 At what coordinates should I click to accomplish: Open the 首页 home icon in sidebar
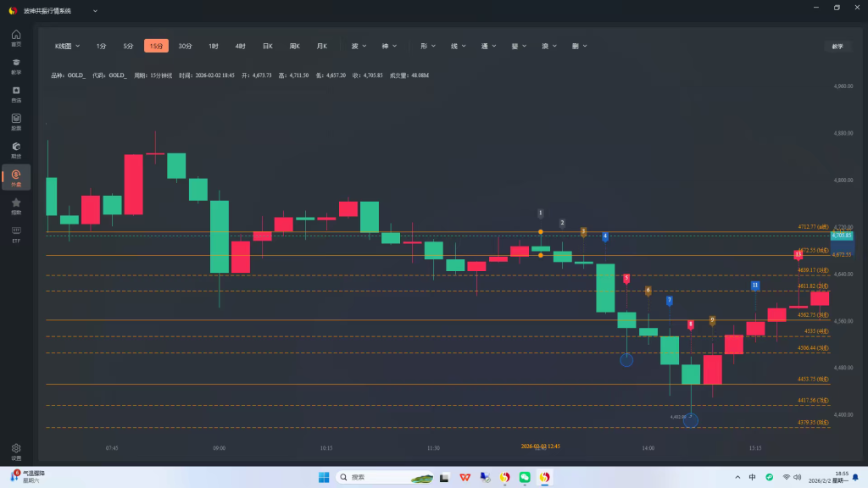[x=16, y=36]
